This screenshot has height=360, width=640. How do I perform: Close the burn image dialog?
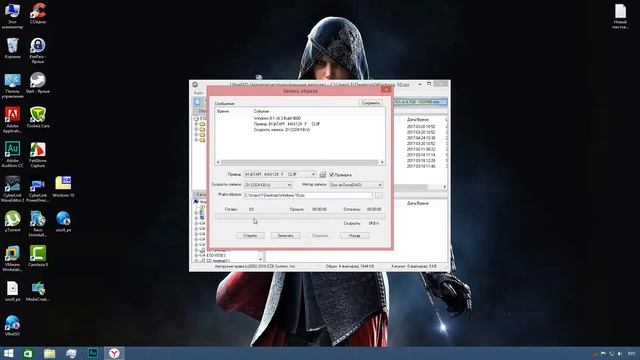coord(386,90)
